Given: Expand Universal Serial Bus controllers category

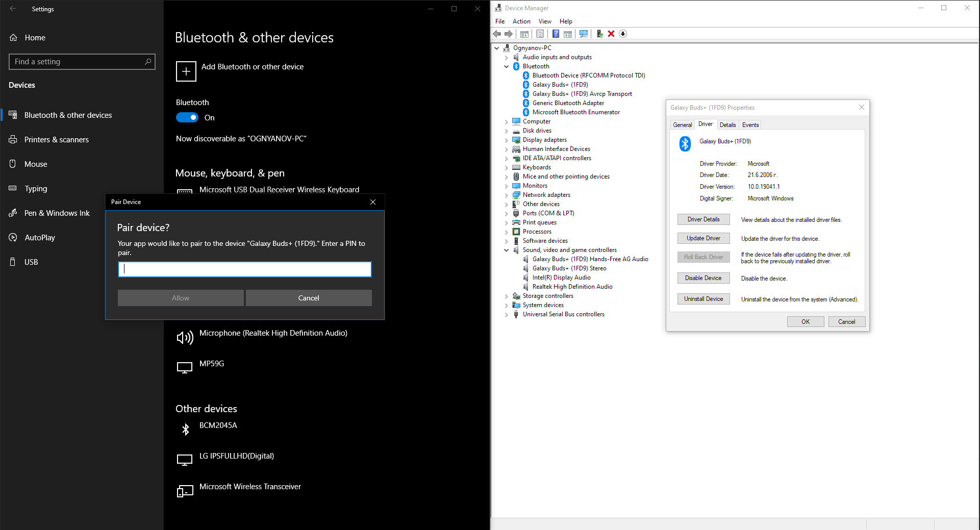Looking at the screenshot, I should click(507, 314).
